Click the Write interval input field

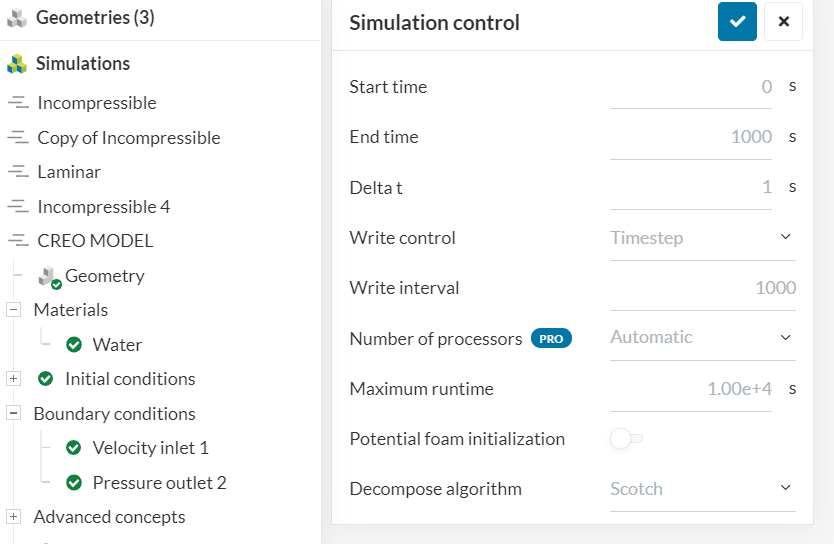click(702, 288)
